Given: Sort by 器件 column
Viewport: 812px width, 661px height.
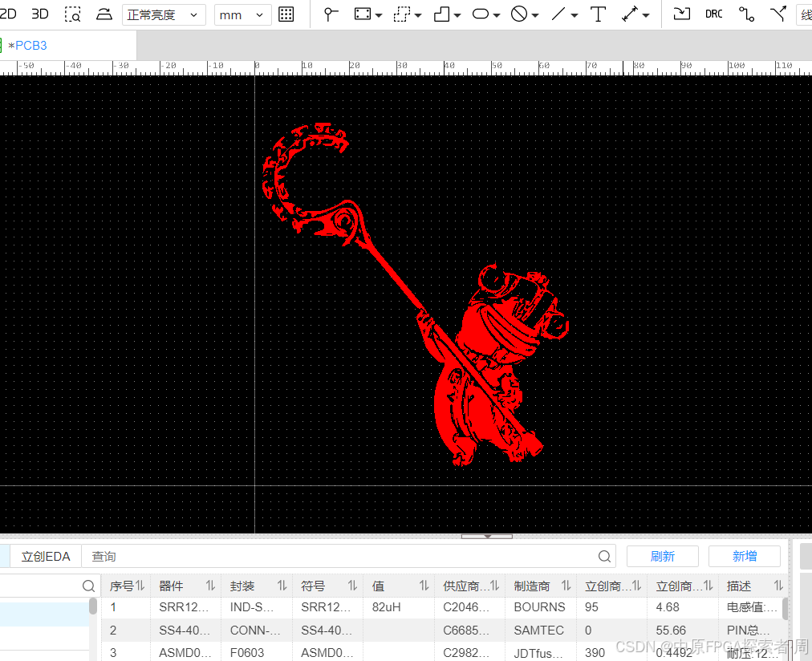Looking at the screenshot, I should pyautogui.click(x=210, y=586).
